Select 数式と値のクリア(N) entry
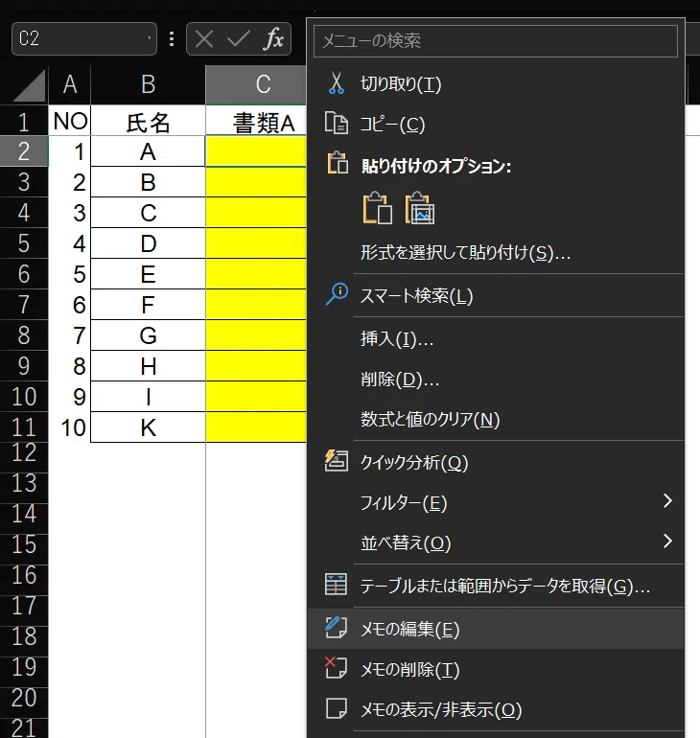Screen dimensions: 700x738 pyautogui.click(x=496, y=419)
